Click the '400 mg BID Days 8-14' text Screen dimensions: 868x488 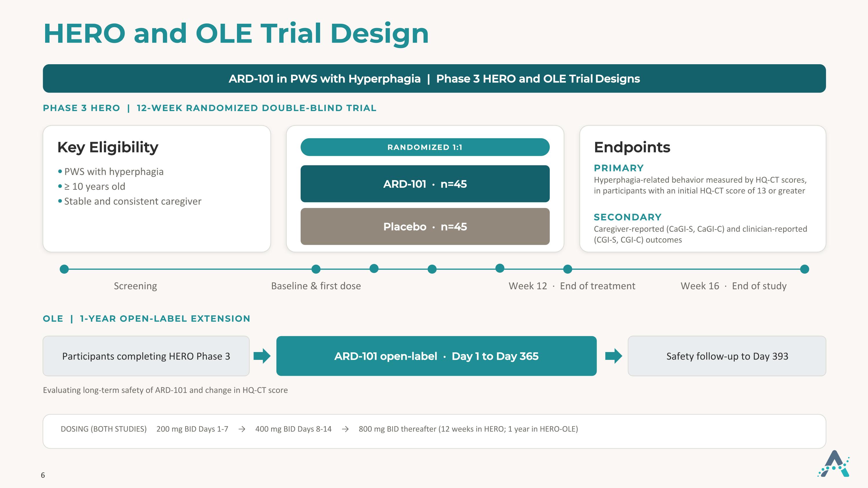click(x=293, y=429)
